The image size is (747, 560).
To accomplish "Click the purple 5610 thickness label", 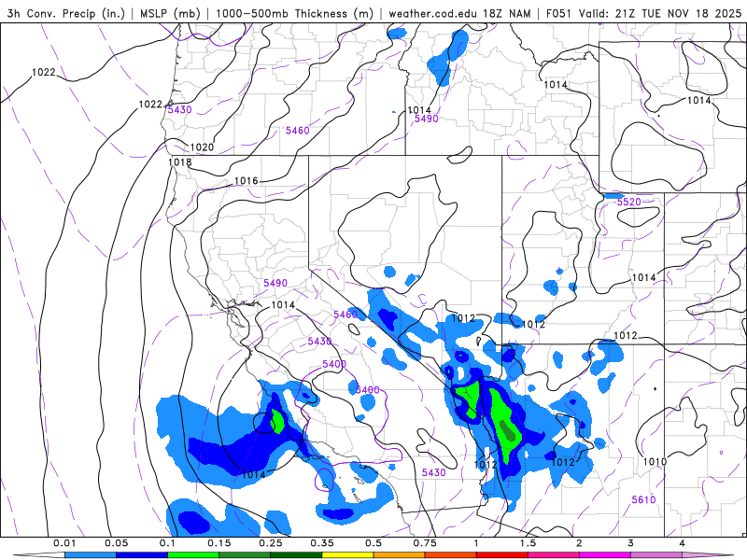I will [643, 499].
